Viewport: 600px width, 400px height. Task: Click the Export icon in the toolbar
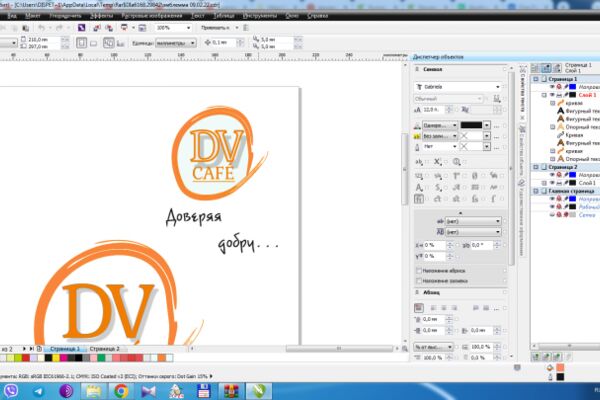[109, 28]
